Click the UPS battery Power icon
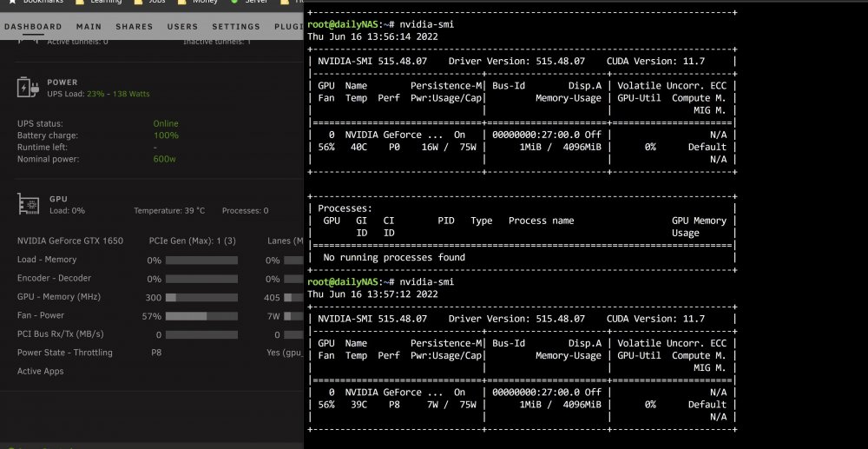 [x=28, y=88]
